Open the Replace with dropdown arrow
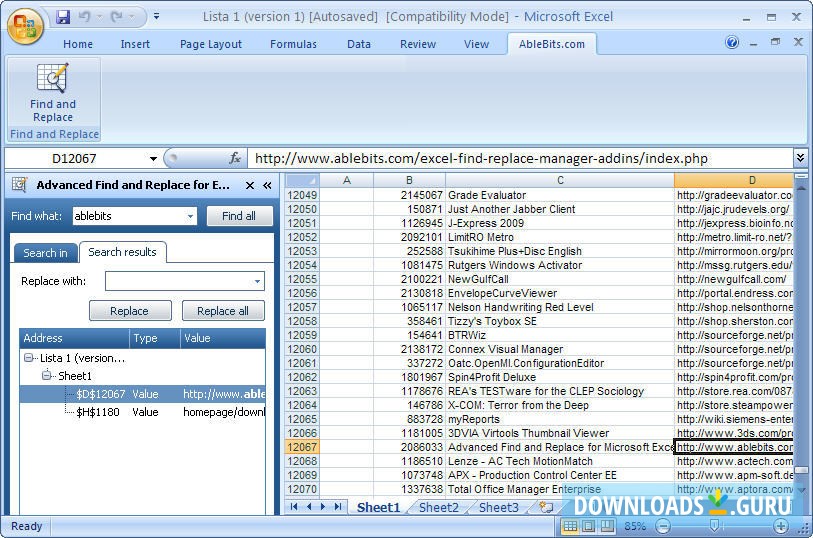The height and width of the screenshot is (538, 813). (257, 281)
